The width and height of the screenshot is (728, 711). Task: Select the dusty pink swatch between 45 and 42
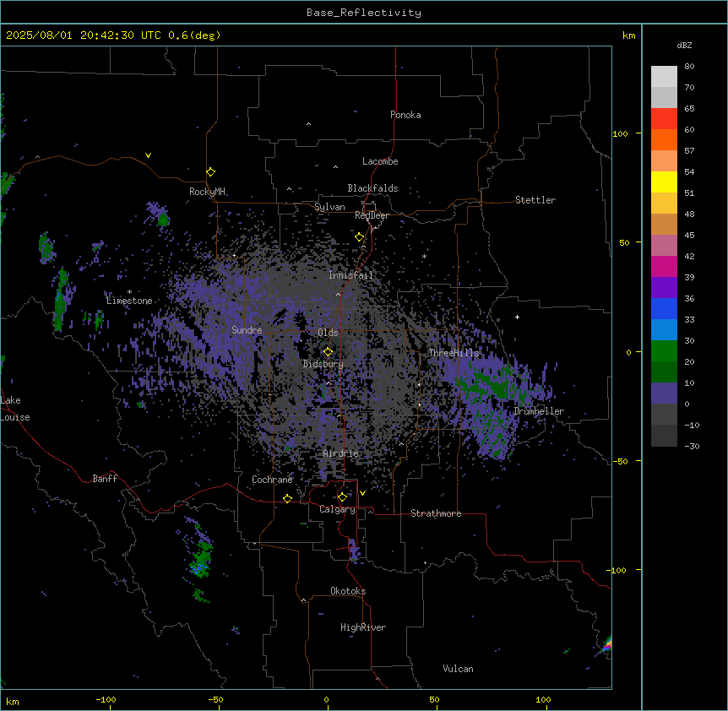(664, 246)
